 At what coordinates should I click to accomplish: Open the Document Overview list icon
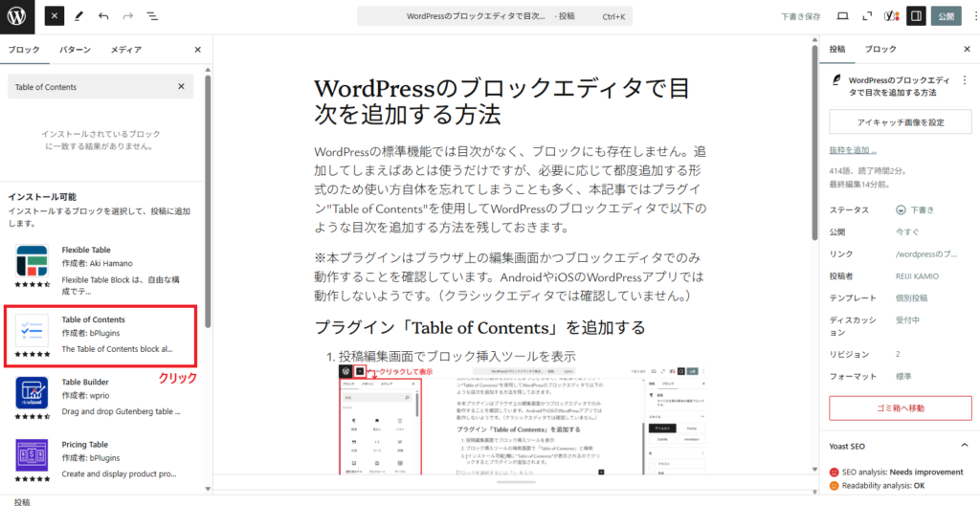pyautogui.click(x=153, y=16)
